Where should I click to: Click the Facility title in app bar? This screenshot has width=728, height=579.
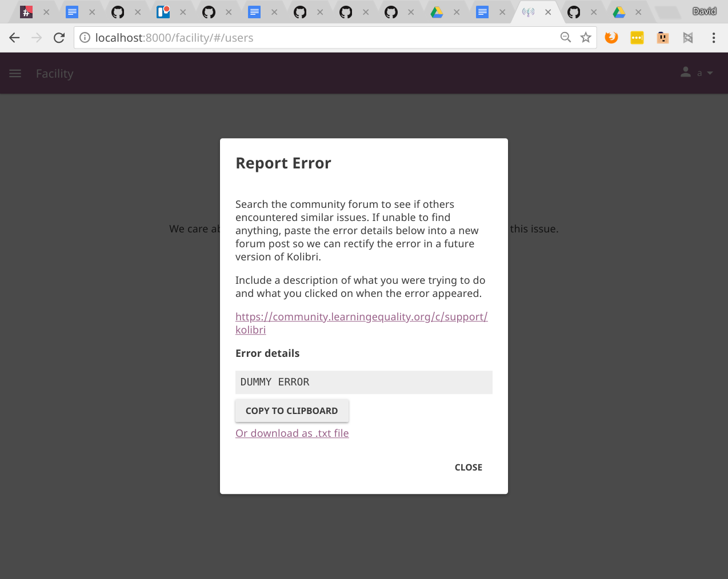(55, 74)
